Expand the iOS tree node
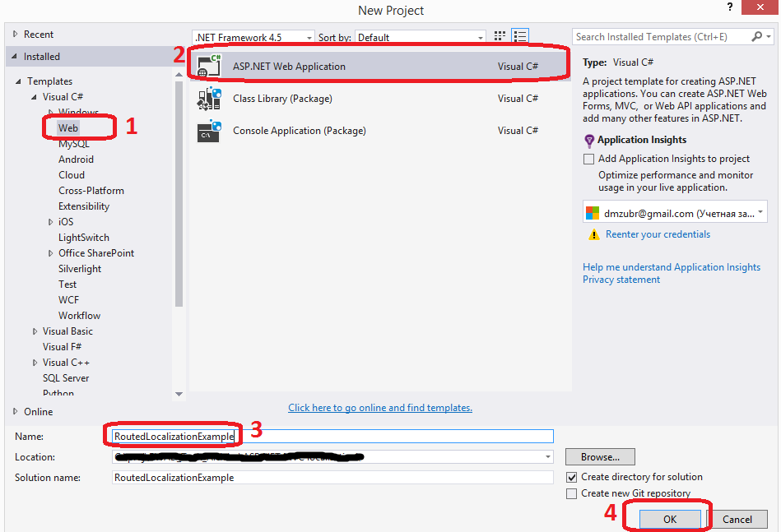 coord(50,222)
